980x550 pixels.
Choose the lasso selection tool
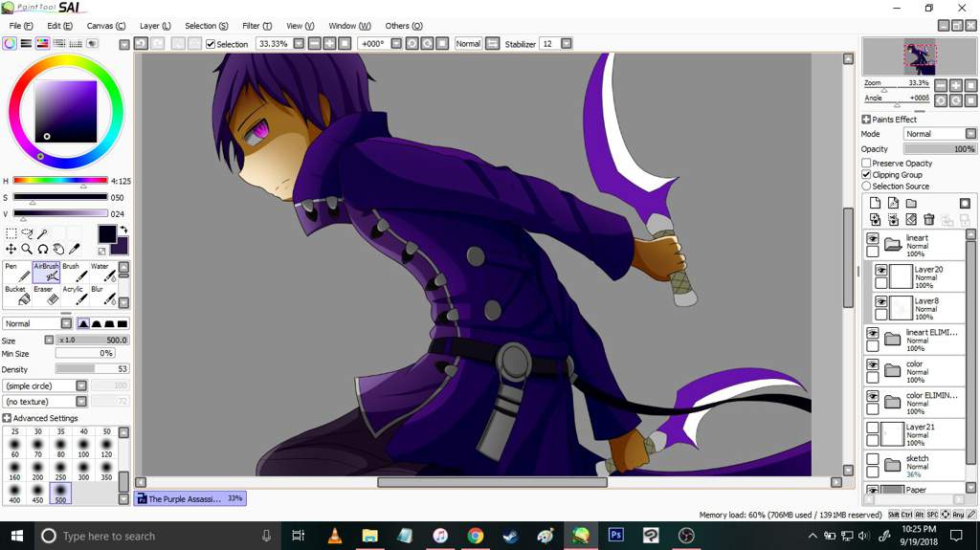pyautogui.click(x=27, y=233)
